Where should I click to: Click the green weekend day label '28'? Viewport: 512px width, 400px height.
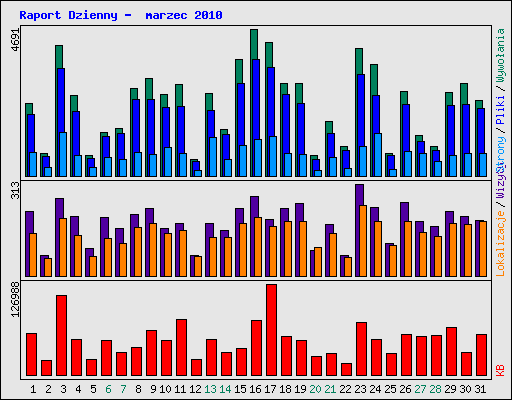[x=435, y=389]
